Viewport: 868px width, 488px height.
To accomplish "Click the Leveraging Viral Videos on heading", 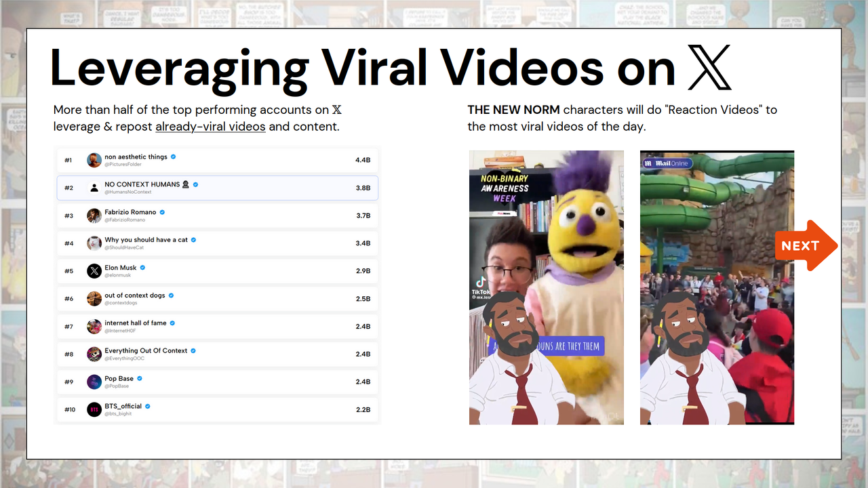I will pos(362,68).
